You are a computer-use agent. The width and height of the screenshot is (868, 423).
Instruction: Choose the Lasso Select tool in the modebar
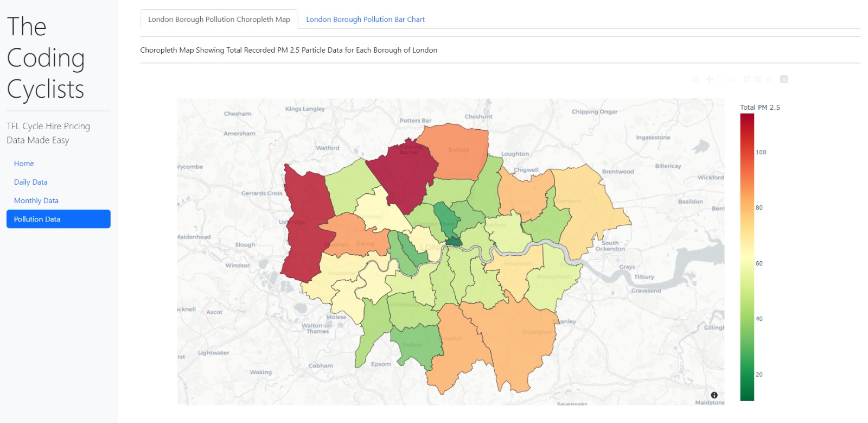[x=732, y=79]
